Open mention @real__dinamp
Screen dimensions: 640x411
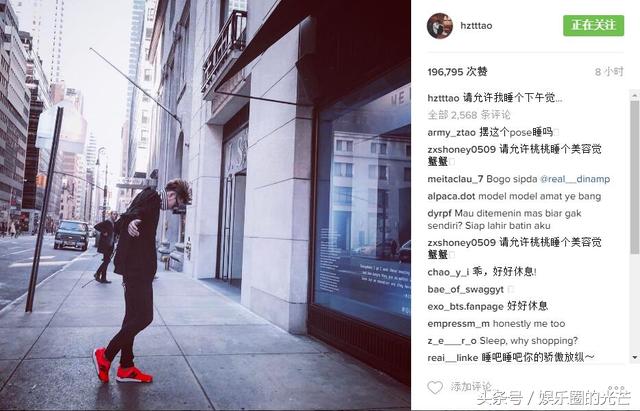click(575, 179)
